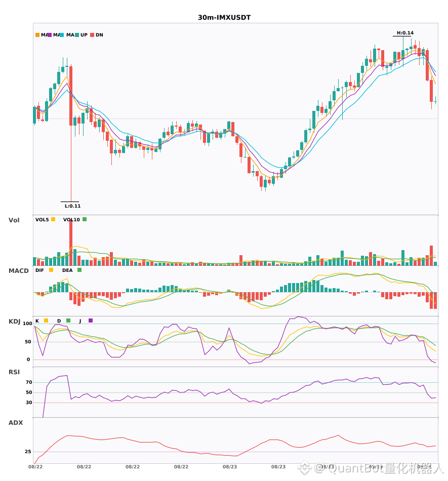Screen dimensions: 448x481
Task: Click the green UP legend swatch
Action: pos(77,35)
